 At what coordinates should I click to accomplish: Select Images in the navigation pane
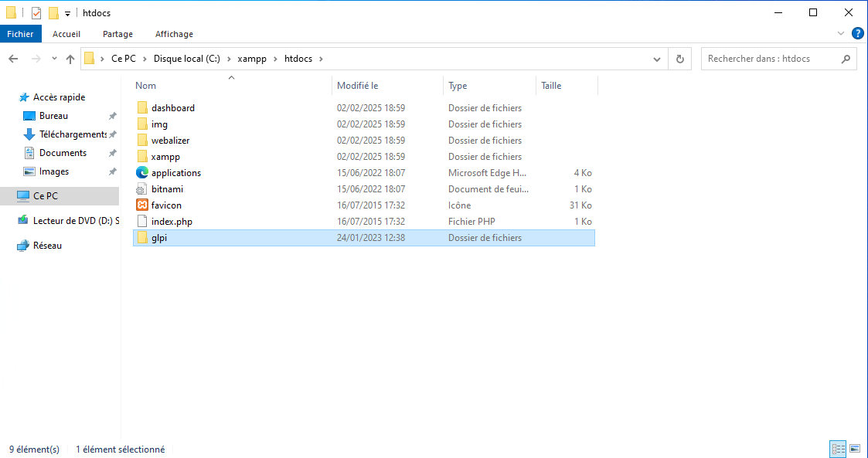click(x=54, y=171)
